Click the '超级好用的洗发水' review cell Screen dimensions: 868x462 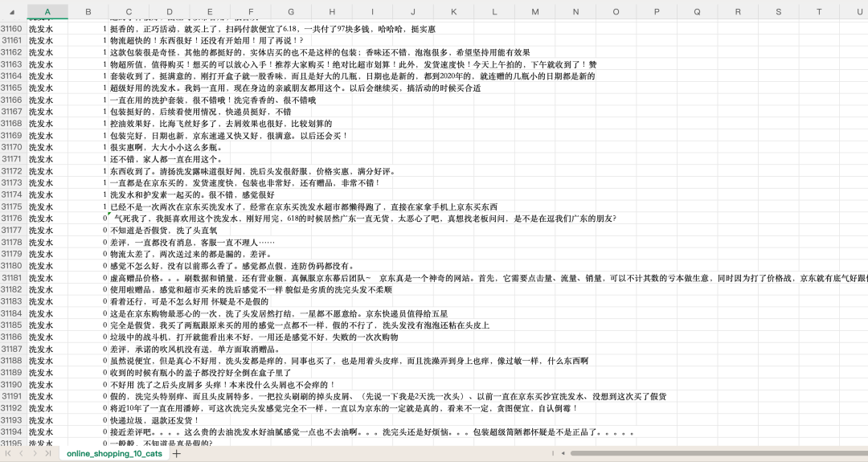295,88
